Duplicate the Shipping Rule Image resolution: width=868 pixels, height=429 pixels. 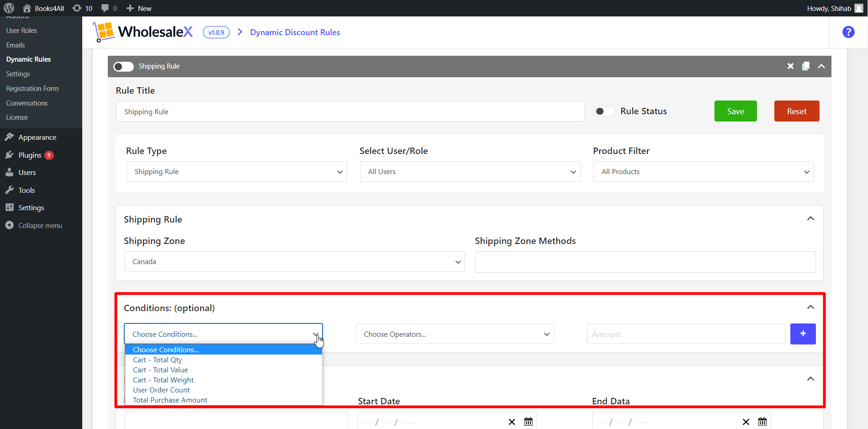pos(805,66)
